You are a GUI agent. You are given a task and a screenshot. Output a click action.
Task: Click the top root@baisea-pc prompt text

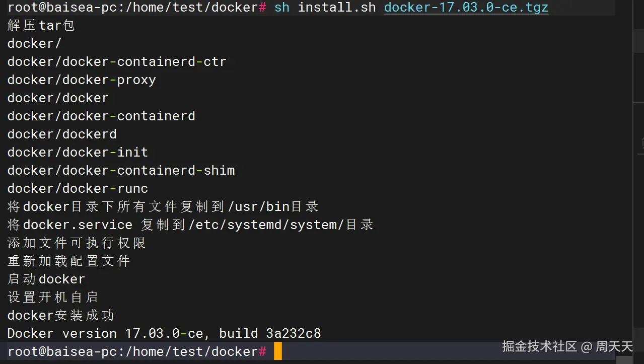(x=136, y=8)
